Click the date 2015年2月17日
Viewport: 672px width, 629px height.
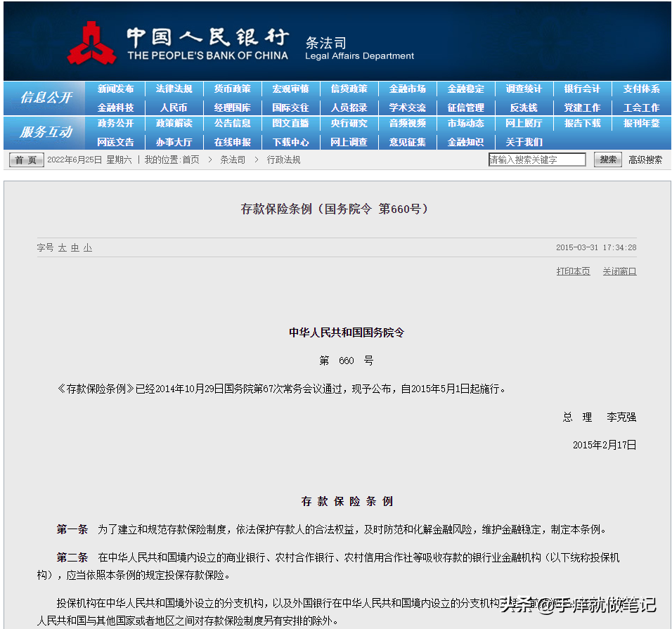point(605,445)
